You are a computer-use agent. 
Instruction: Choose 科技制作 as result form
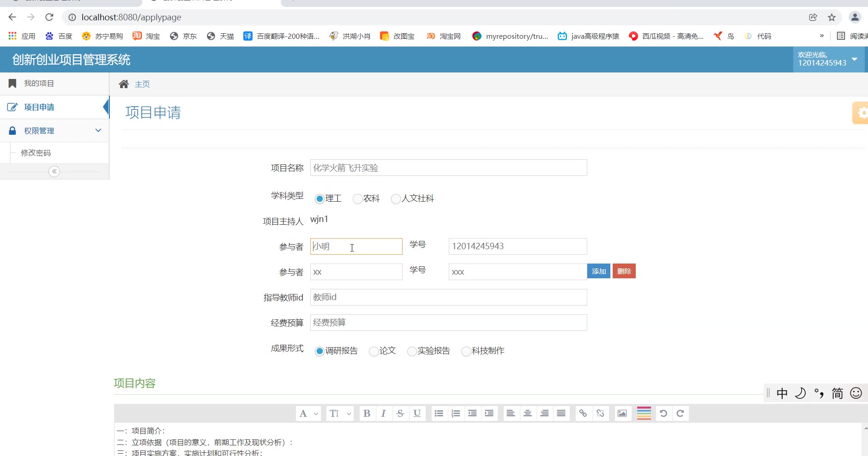466,351
